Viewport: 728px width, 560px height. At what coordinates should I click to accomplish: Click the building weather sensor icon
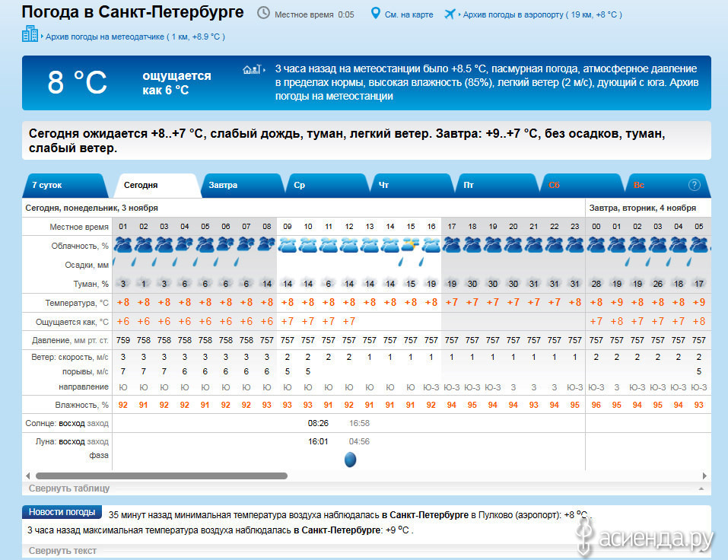pyautogui.click(x=30, y=34)
